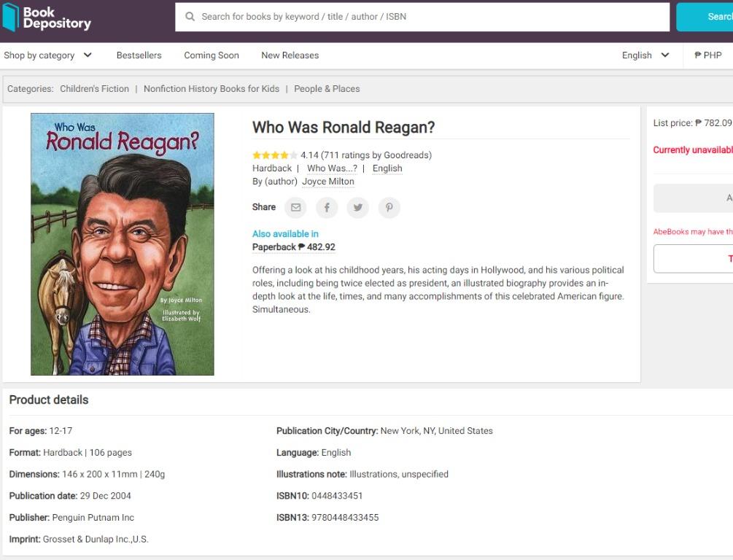Click the book cover thumbnail
This screenshot has width=733, height=560.
coord(122,243)
